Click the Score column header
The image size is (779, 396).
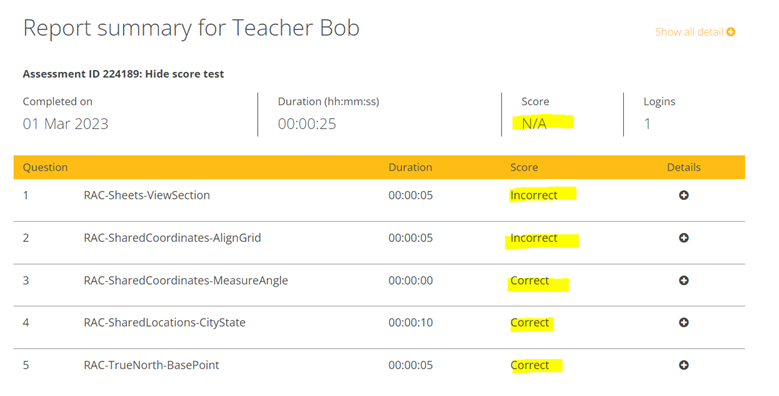pos(524,167)
